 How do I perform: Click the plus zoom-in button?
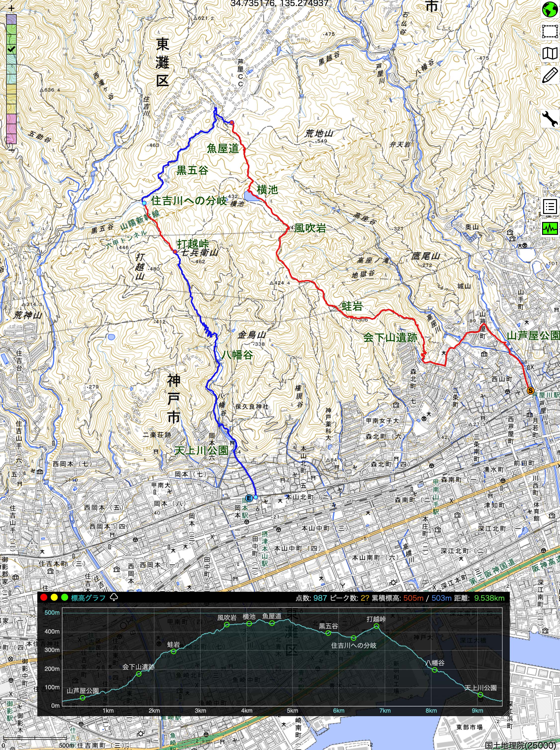click(11, 9)
